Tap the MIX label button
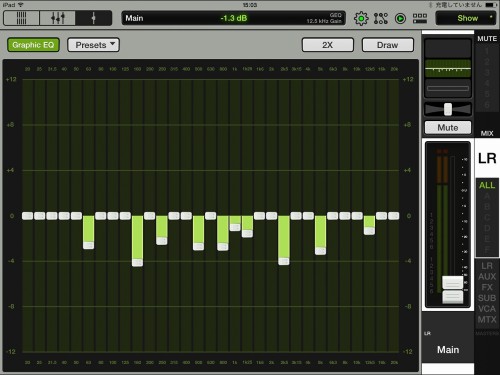Viewport: 500px width, 375px height. (487, 133)
